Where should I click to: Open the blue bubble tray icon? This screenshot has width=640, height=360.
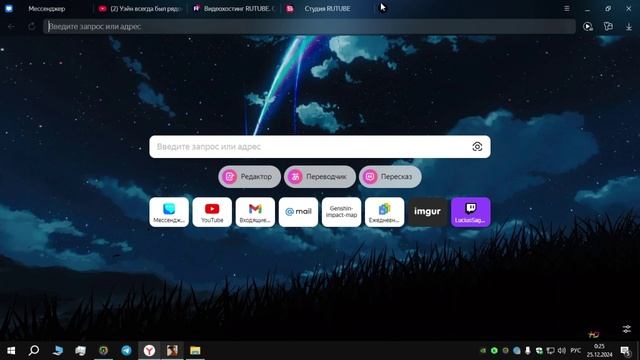click(517, 351)
